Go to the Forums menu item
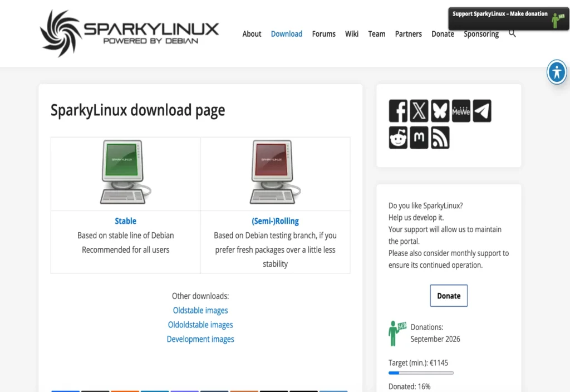 click(x=323, y=34)
